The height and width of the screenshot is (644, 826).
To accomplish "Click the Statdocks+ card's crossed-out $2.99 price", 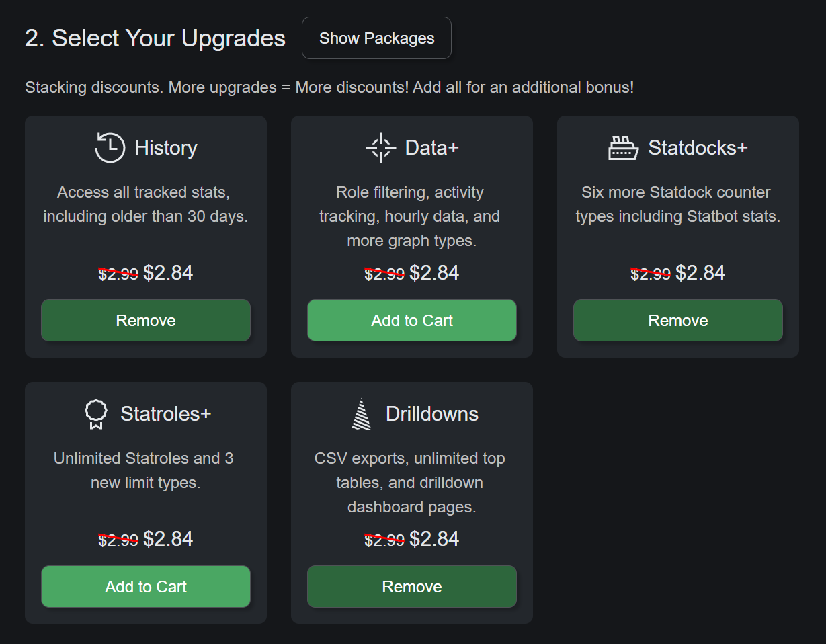I will coord(651,274).
